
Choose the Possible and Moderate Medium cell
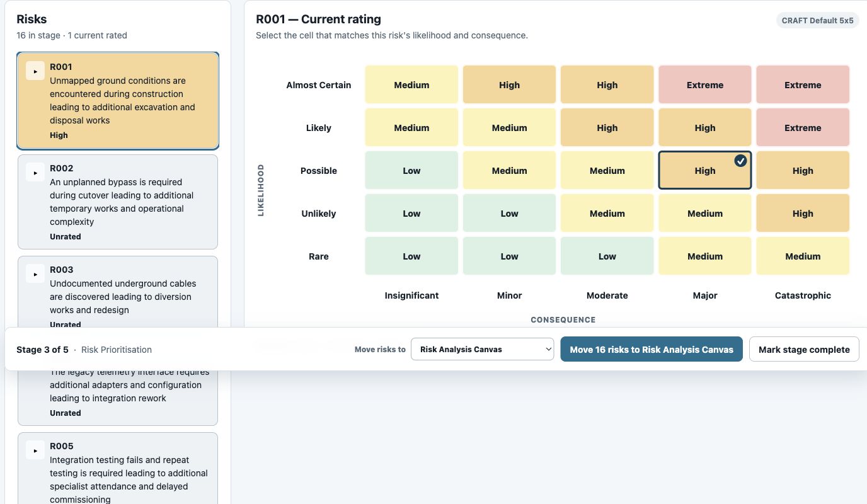point(607,170)
